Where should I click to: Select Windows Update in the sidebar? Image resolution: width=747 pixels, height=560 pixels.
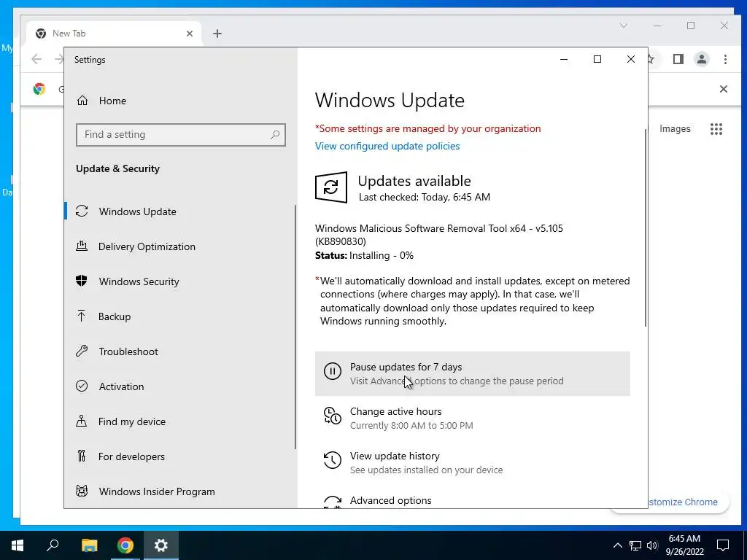(180, 211)
